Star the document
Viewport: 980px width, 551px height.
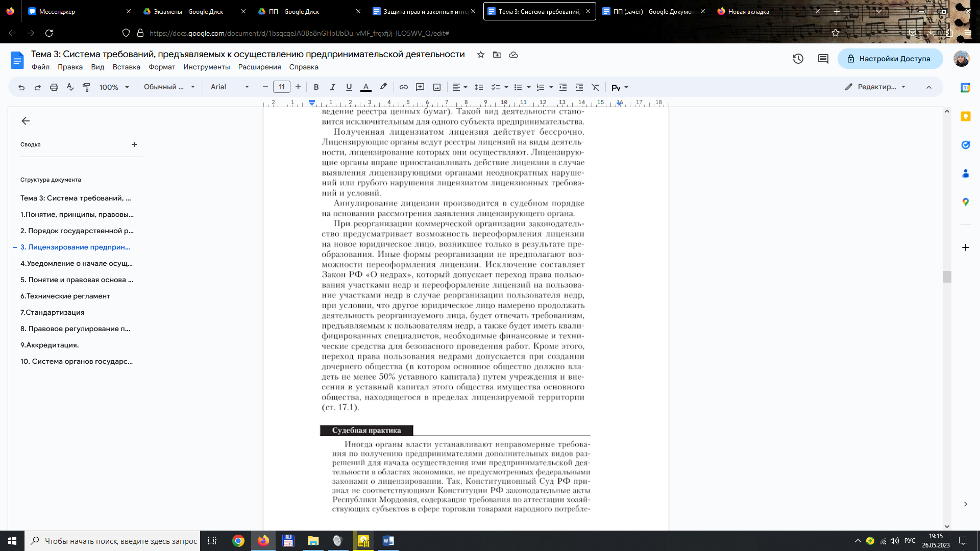coord(481,55)
